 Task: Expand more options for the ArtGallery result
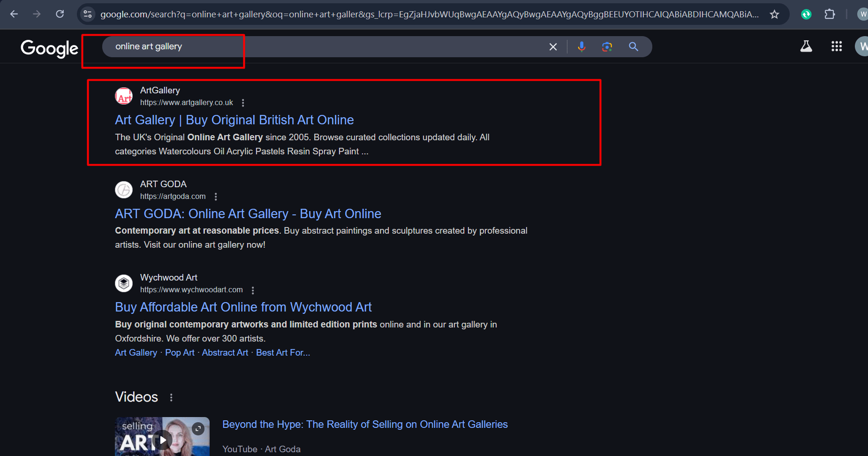pos(242,103)
